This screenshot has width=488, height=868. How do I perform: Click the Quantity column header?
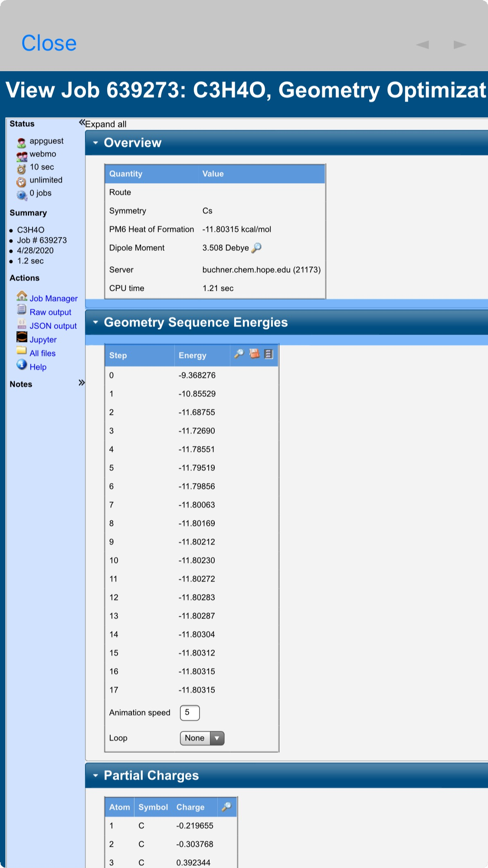[x=126, y=174]
